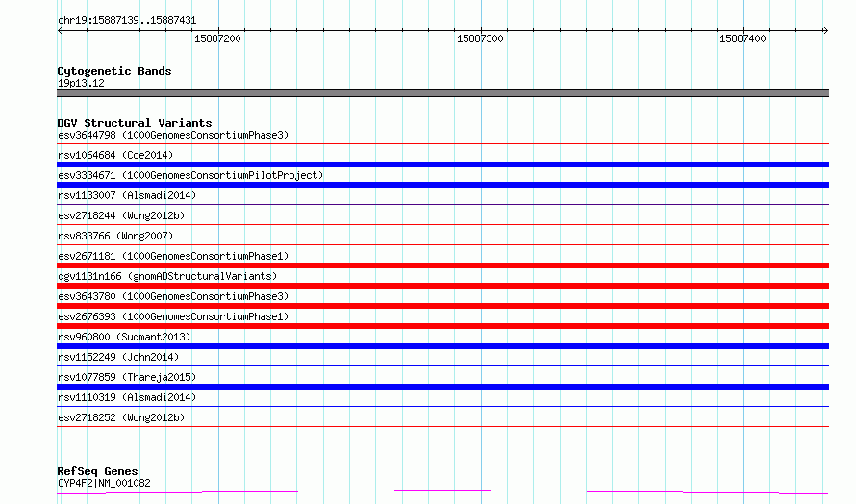Click dgv1131n166 gnomADStructuralVariants label
856x504 pixels.
click(x=167, y=276)
